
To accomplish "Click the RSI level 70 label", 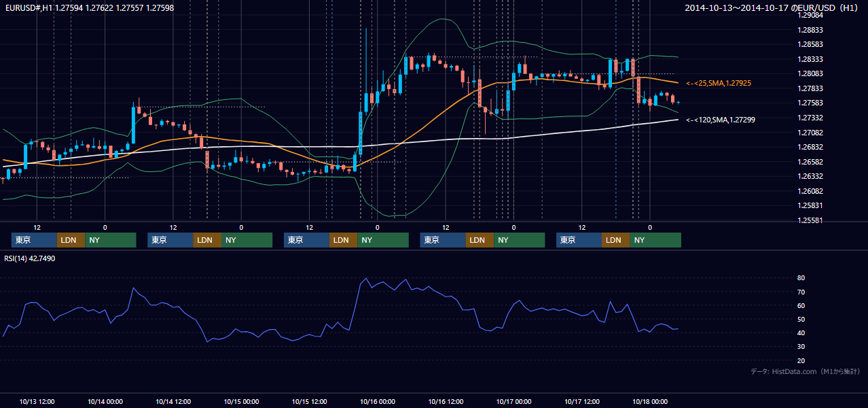I will (x=801, y=292).
